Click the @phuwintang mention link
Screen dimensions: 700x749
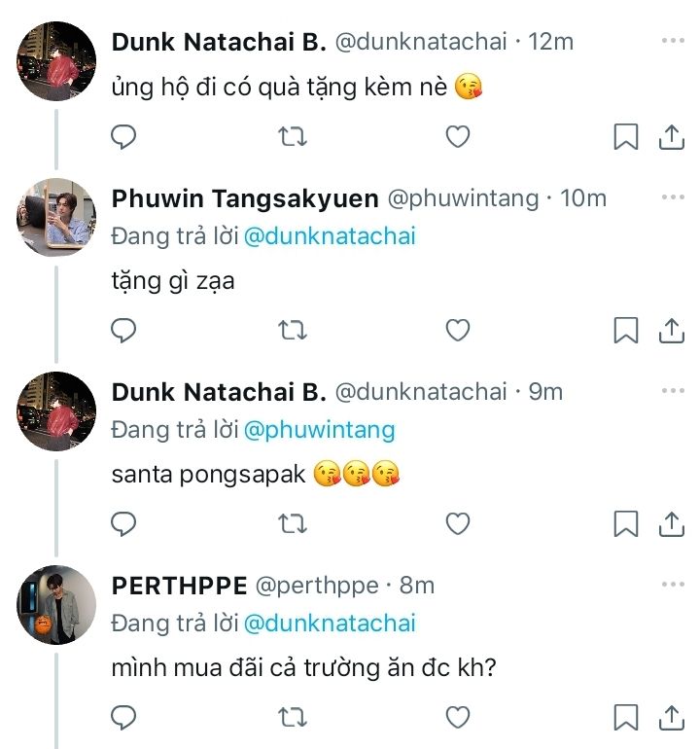[x=319, y=429]
